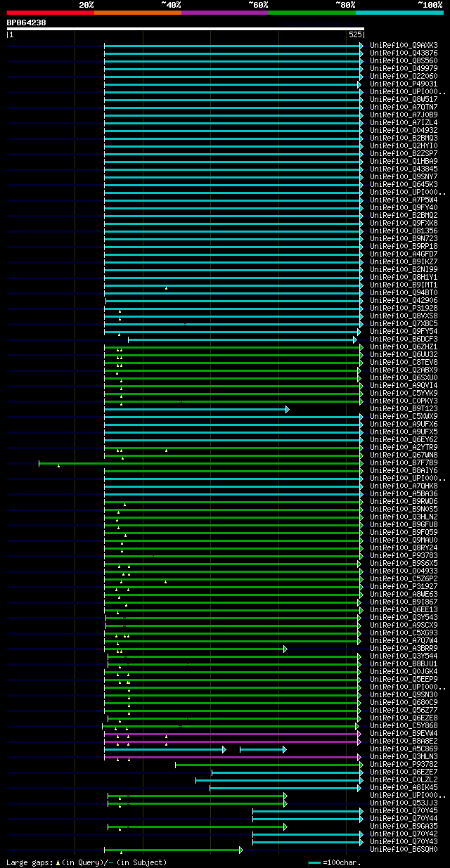Select the label UniRef100_Q9SNY7
The image size is (450, 868).
[404, 177]
